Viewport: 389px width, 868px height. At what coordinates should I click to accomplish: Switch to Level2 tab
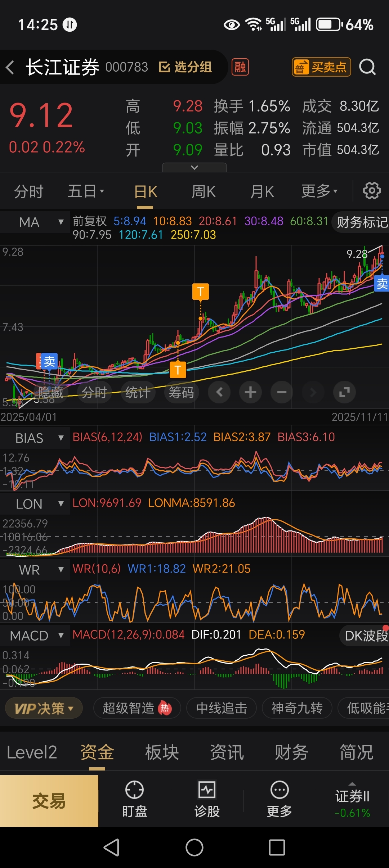coord(32,752)
